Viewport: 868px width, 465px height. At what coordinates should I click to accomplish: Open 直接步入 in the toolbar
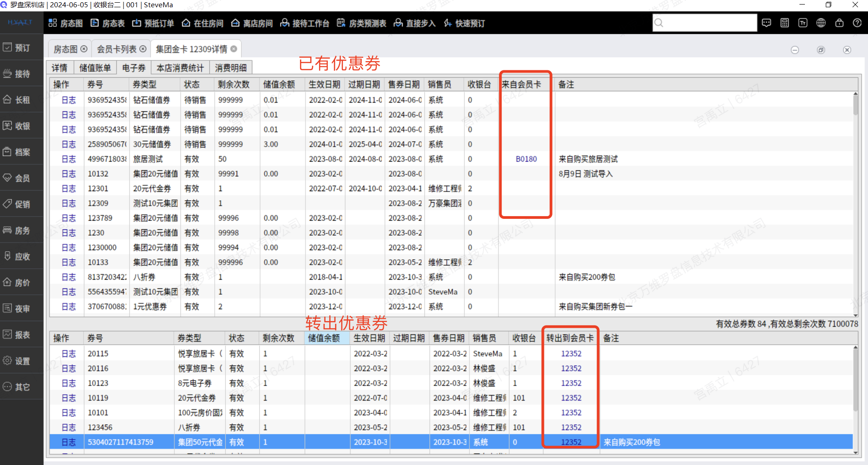point(414,23)
